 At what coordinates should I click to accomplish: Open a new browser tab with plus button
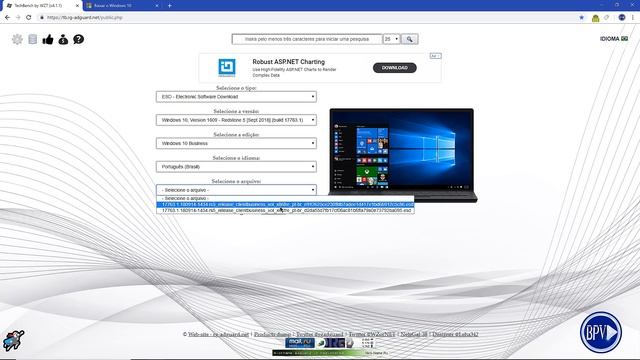coord(169,6)
